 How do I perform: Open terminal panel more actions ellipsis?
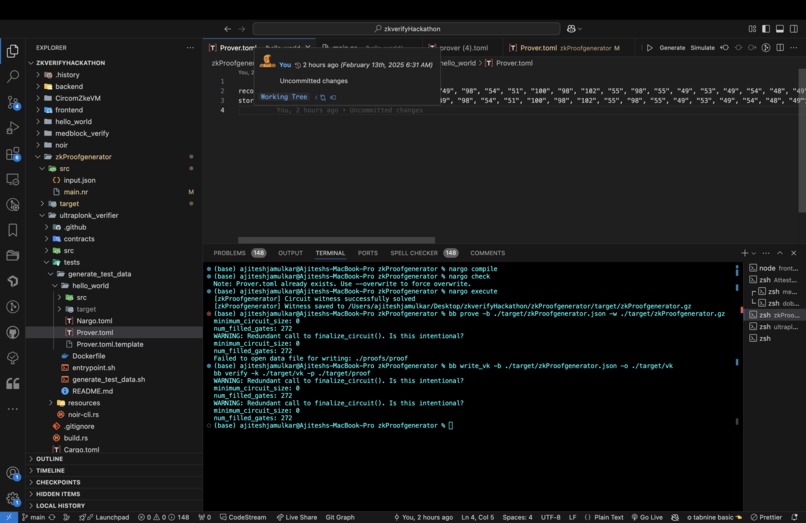coord(766,253)
